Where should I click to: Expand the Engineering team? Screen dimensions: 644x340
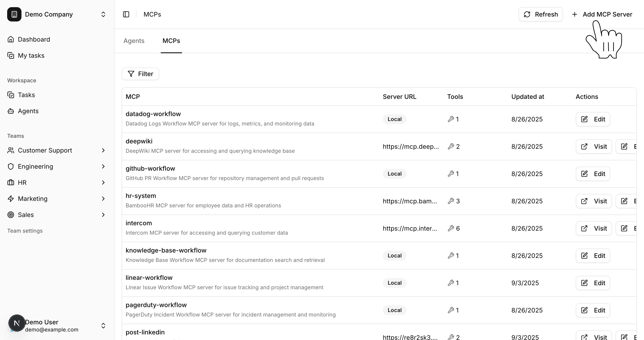[x=103, y=166]
